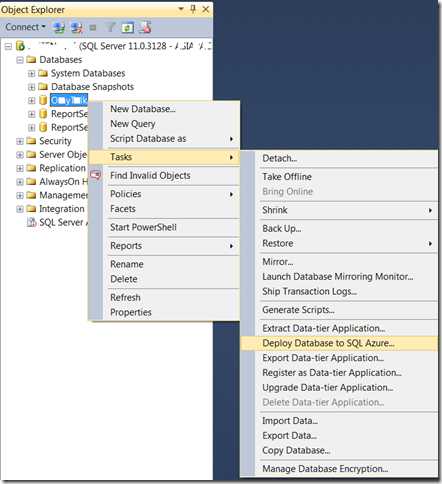
Task: Collapse the server root node
Action: pyautogui.click(x=8, y=46)
